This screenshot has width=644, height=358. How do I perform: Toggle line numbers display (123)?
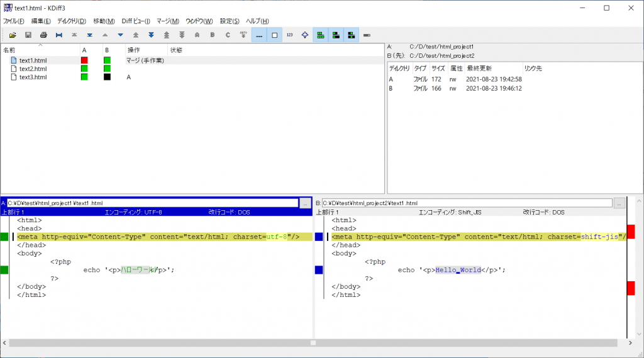289,35
